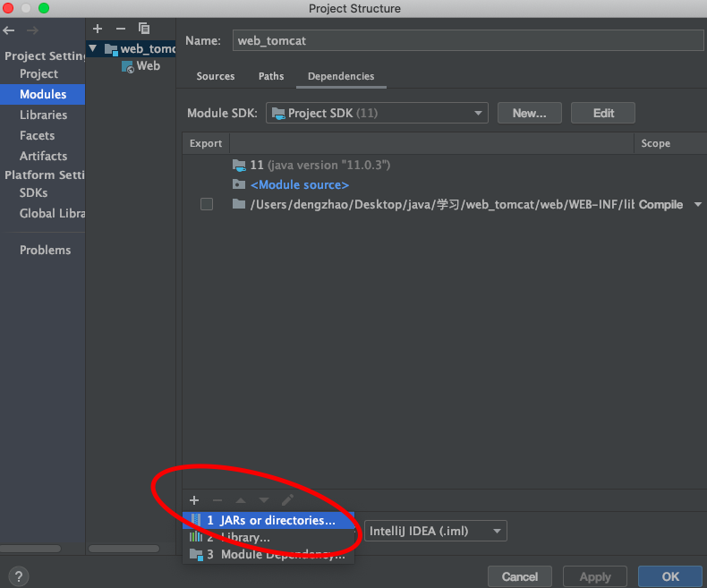This screenshot has height=588, width=707.
Task: Move dependency down arrow
Action: tap(264, 500)
